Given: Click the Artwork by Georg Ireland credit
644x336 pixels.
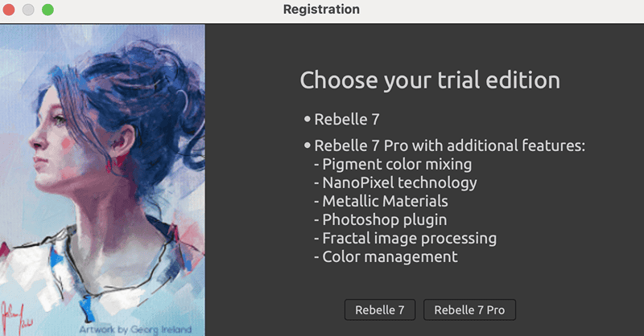Looking at the screenshot, I should pos(135,330).
